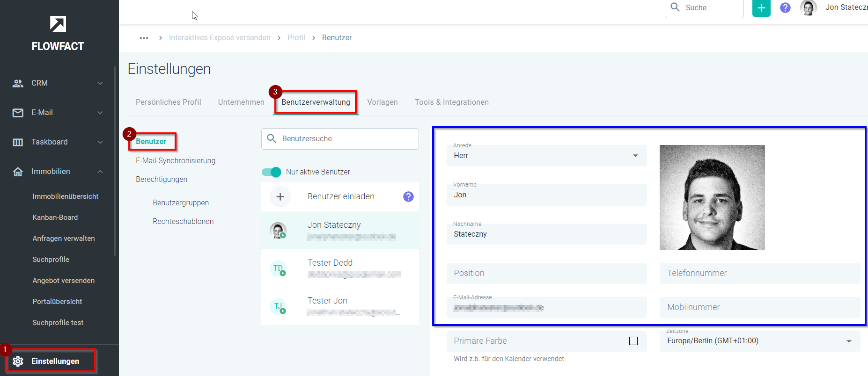This screenshot has width=868, height=376.
Task: Click the E-Mail envelope icon
Action: tap(18, 113)
